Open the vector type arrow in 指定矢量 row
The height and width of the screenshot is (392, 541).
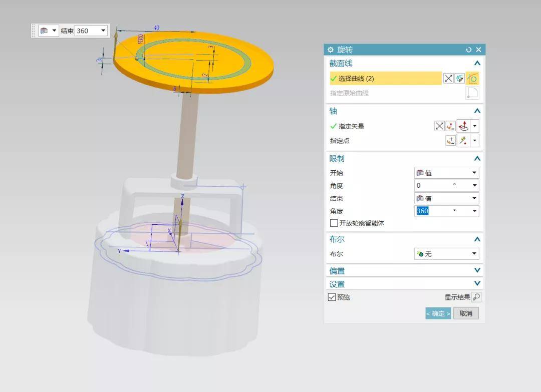pyautogui.click(x=475, y=126)
